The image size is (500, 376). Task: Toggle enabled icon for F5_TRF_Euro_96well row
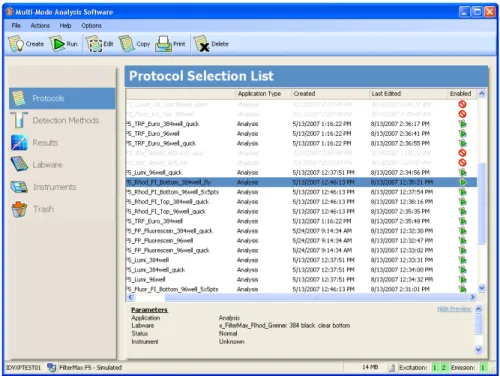pyautogui.click(x=462, y=134)
